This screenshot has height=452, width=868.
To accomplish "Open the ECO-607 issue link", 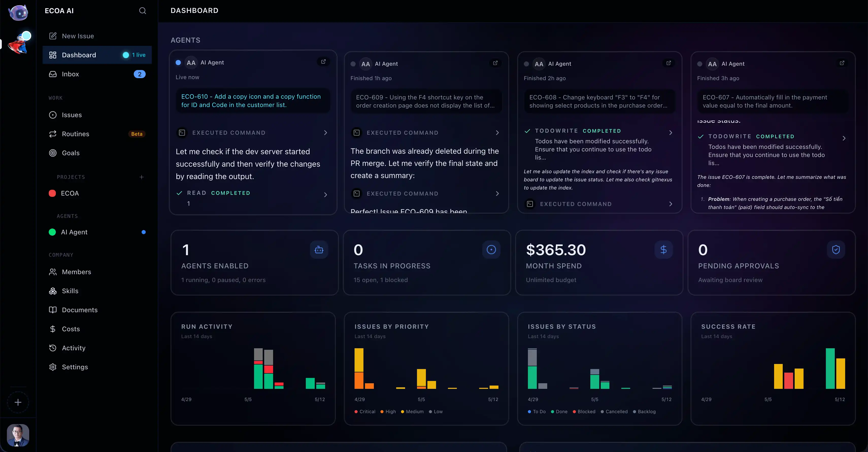I will tap(773, 101).
